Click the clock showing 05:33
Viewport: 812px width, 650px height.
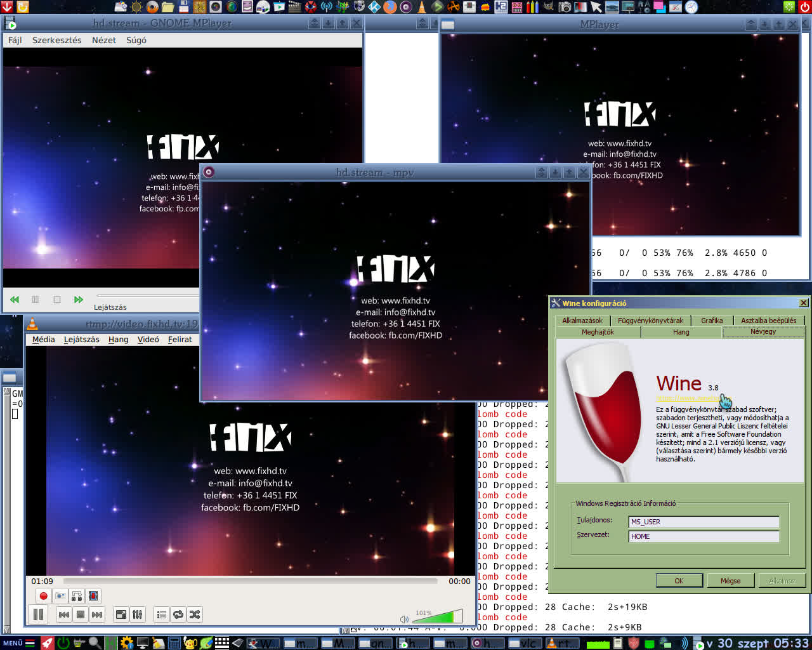tap(791, 643)
